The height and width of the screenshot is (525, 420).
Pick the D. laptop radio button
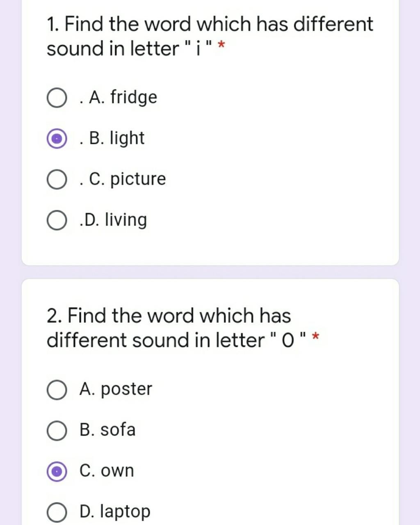tap(56, 513)
